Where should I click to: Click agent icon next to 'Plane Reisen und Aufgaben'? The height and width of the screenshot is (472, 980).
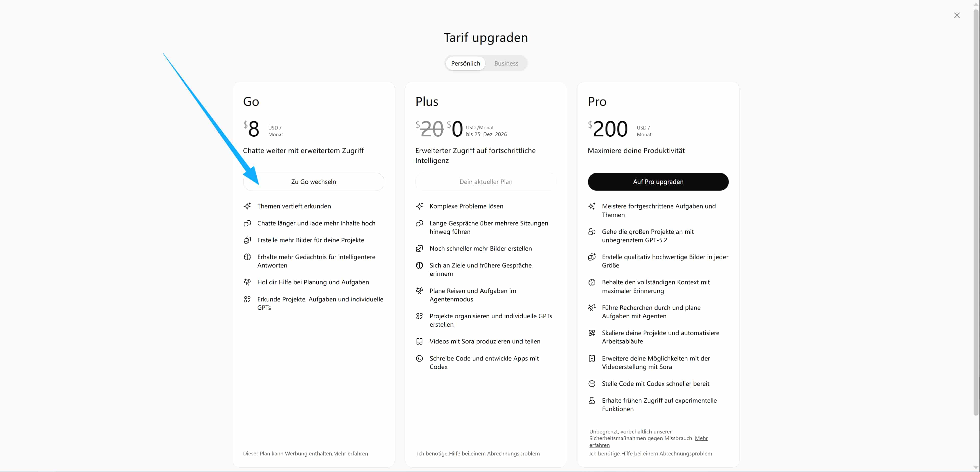(419, 291)
